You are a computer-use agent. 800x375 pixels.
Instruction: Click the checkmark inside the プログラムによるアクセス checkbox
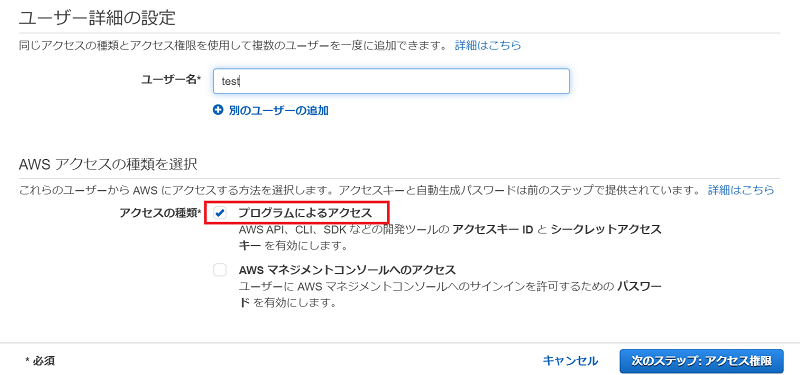tap(220, 213)
